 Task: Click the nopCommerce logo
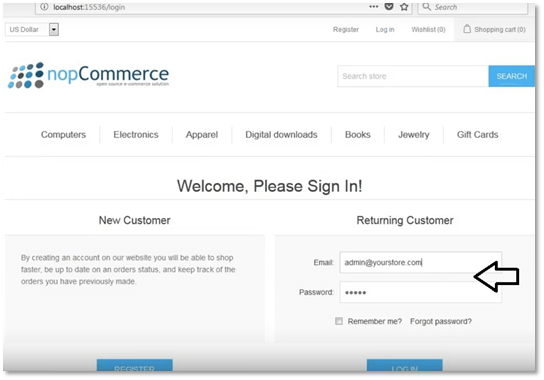[88, 75]
